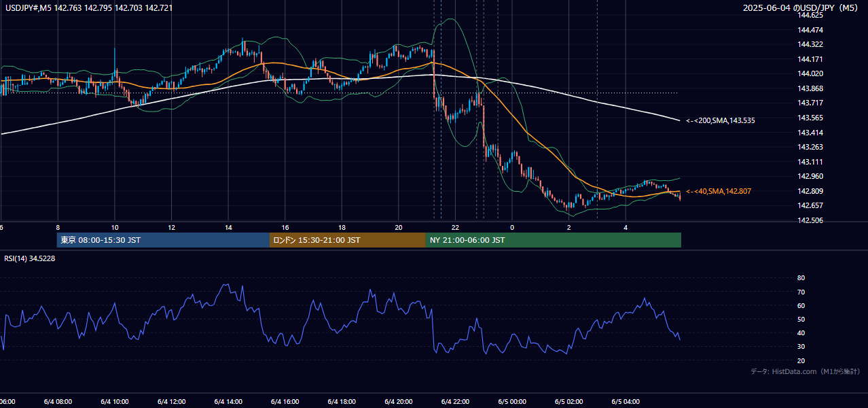Select the NY 21:00-06:00 JST session bar
Screen dimensions: 868x408
pyautogui.click(x=554, y=240)
